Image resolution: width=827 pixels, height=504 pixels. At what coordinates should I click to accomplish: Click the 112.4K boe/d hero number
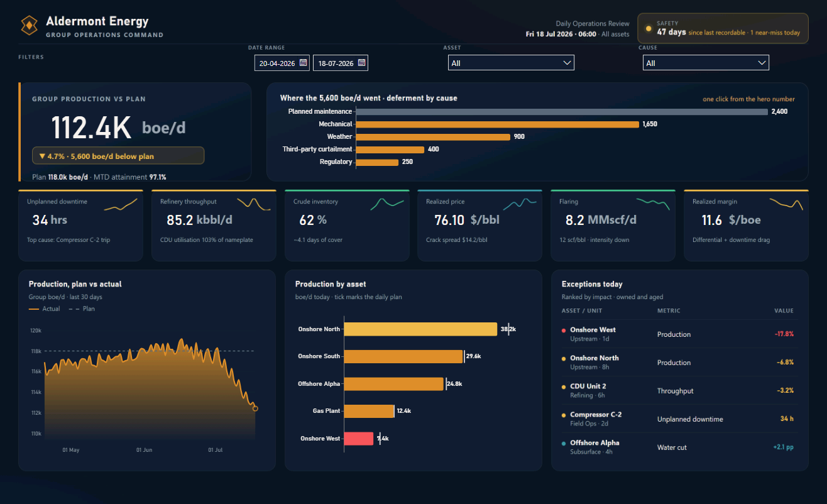[x=118, y=128]
